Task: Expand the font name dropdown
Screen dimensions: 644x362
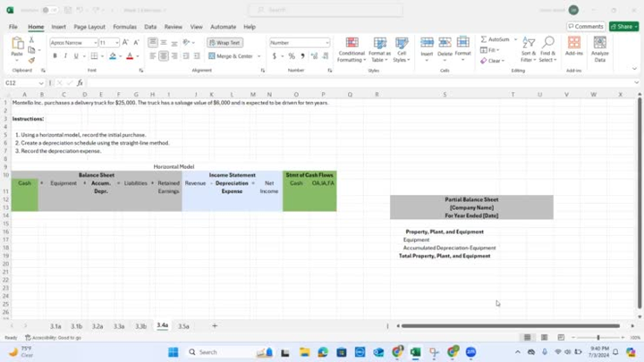Action: (93, 42)
